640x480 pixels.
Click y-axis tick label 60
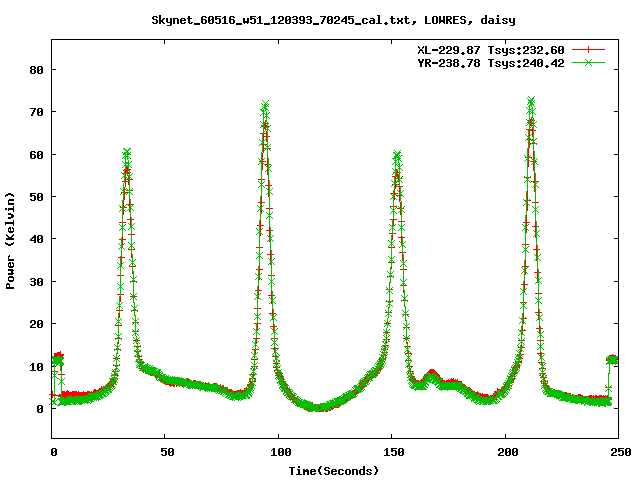(36, 155)
